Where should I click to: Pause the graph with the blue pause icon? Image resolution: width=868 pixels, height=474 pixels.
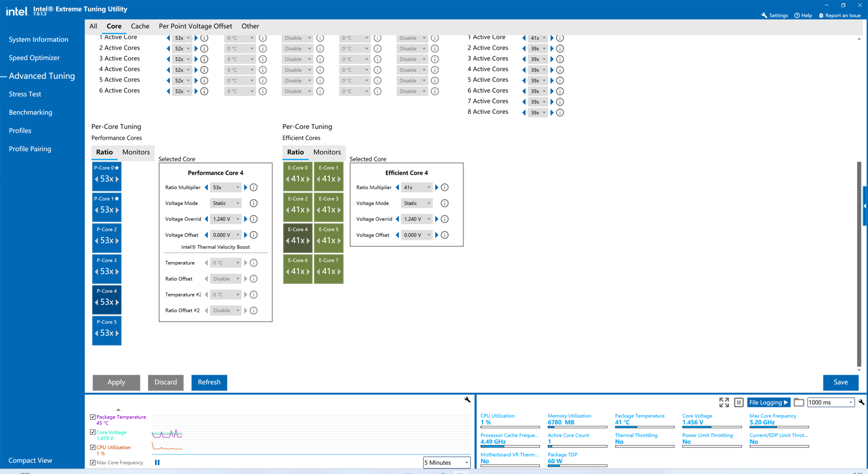pos(157,463)
